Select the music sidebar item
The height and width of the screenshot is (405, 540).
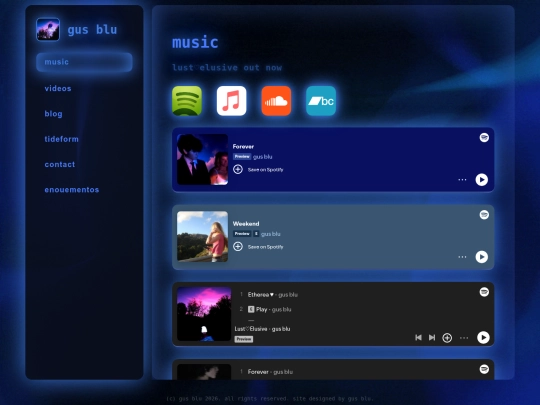click(84, 62)
